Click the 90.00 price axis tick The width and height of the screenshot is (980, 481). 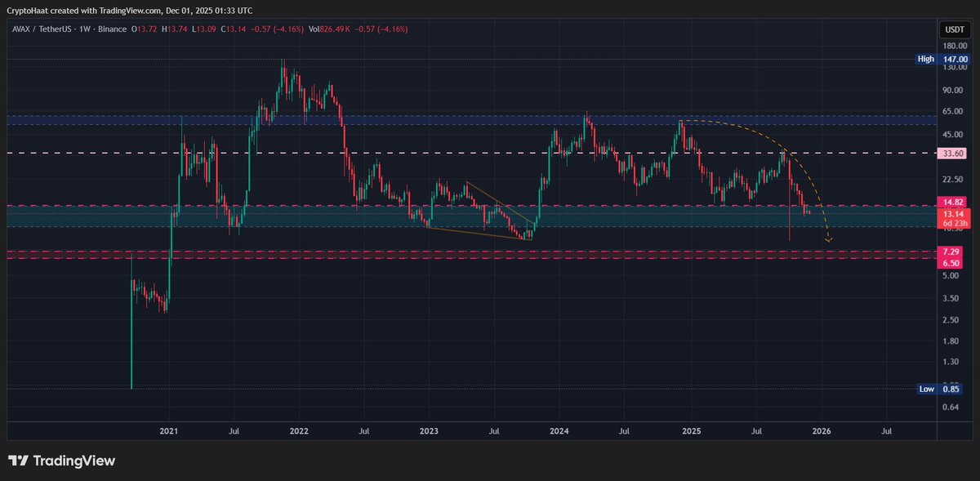954,90
